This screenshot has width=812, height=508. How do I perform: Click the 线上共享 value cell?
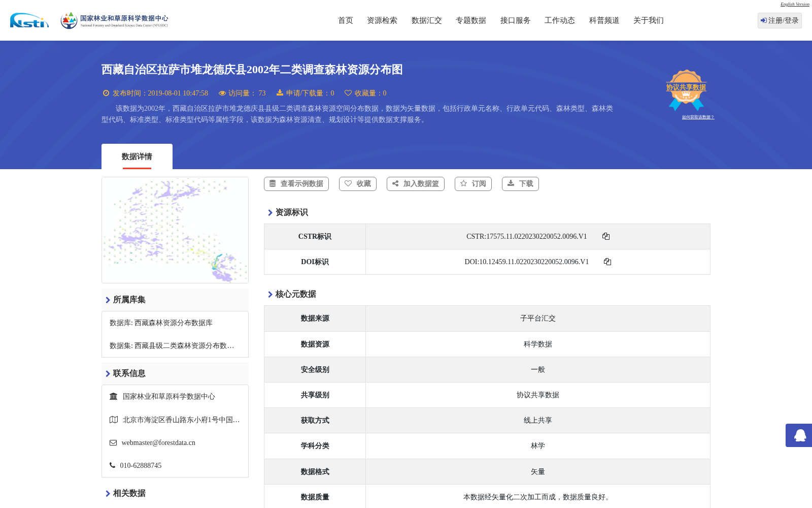point(538,421)
